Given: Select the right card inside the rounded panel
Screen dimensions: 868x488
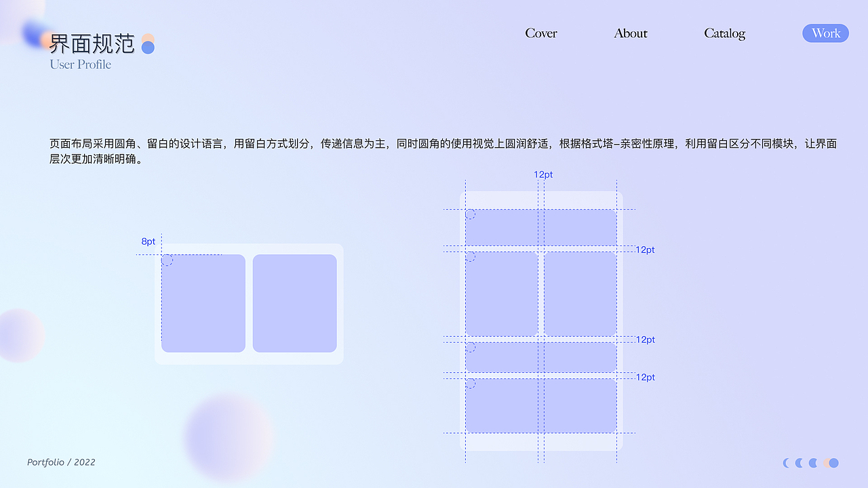Looking at the screenshot, I should click(x=294, y=303).
